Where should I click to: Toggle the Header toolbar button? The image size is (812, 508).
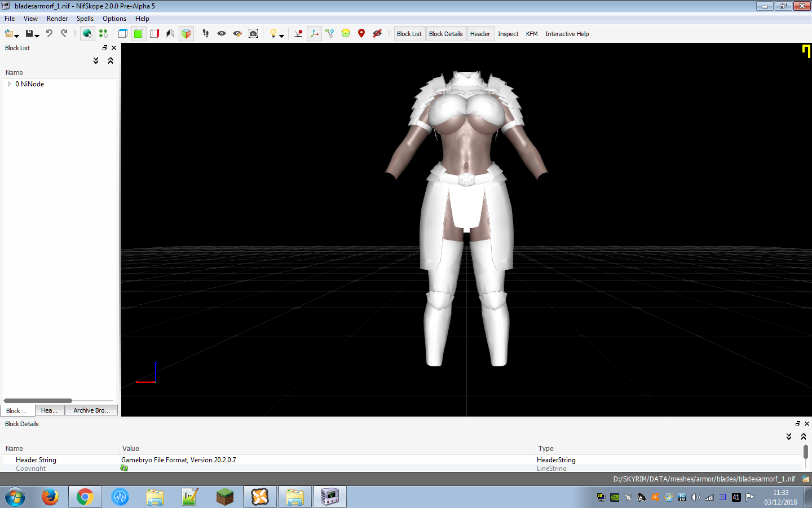[x=480, y=34]
